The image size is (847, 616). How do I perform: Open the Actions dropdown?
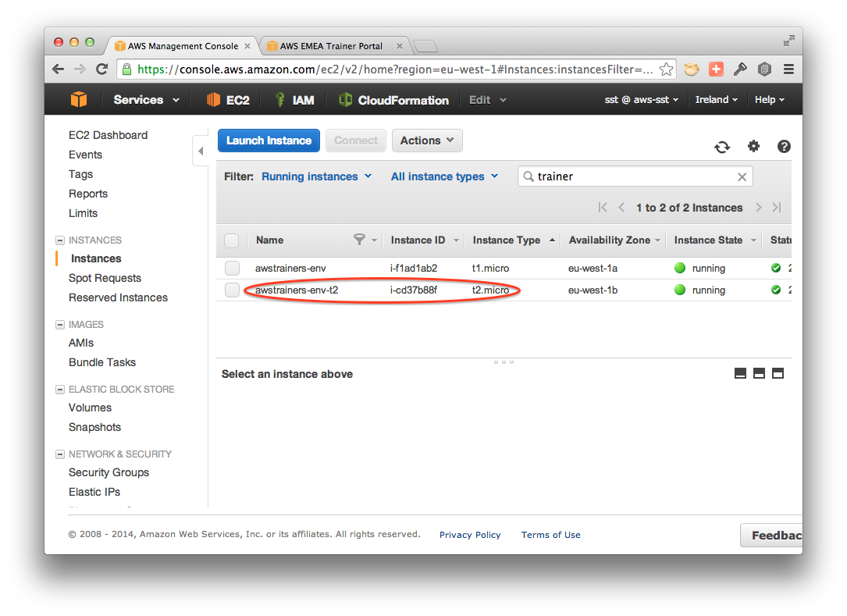(427, 141)
